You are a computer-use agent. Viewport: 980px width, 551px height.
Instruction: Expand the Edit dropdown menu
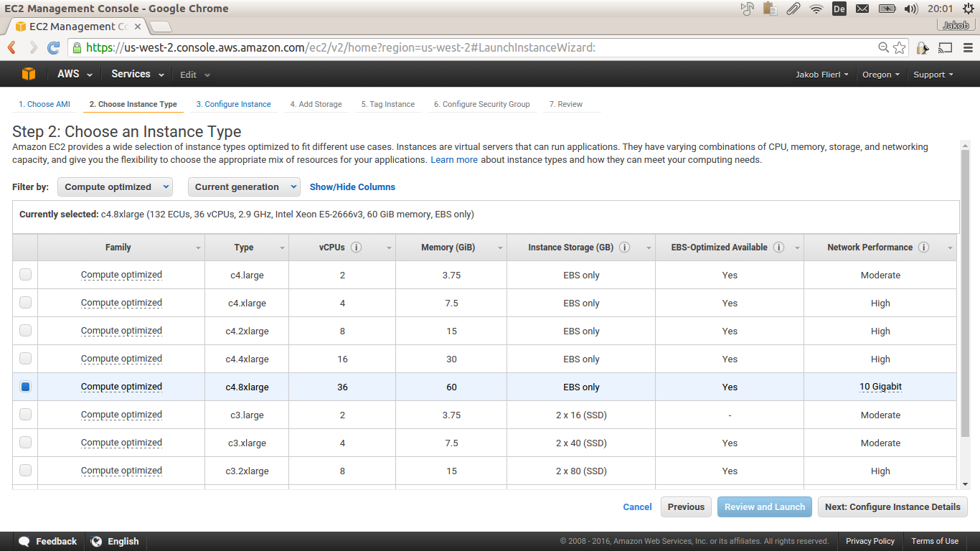[x=195, y=75]
